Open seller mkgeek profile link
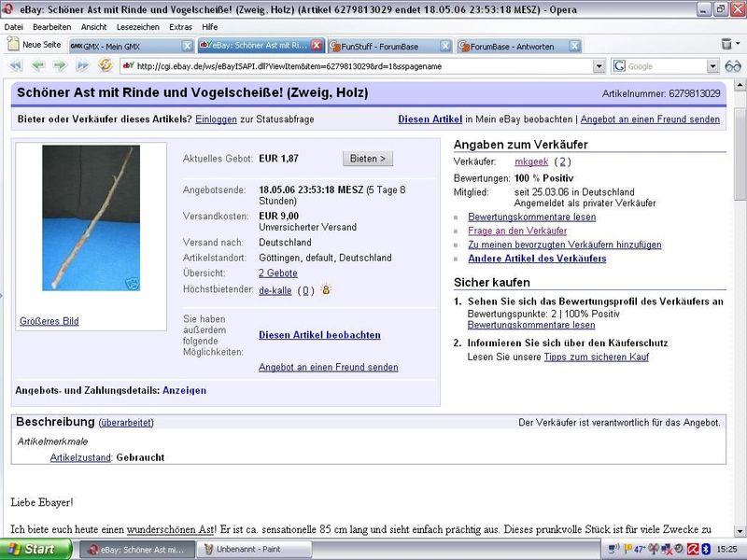 click(x=531, y=161)
